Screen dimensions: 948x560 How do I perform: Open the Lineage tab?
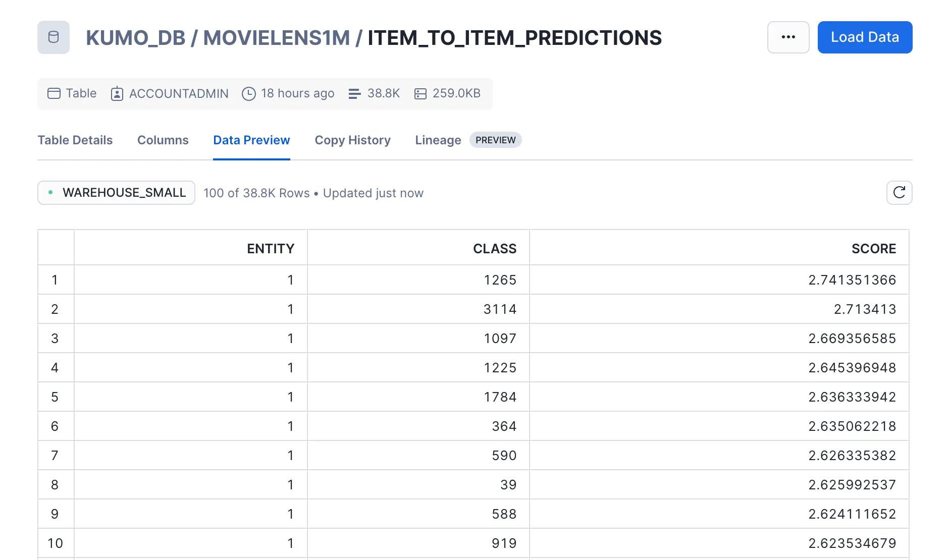tap(438, 140)
